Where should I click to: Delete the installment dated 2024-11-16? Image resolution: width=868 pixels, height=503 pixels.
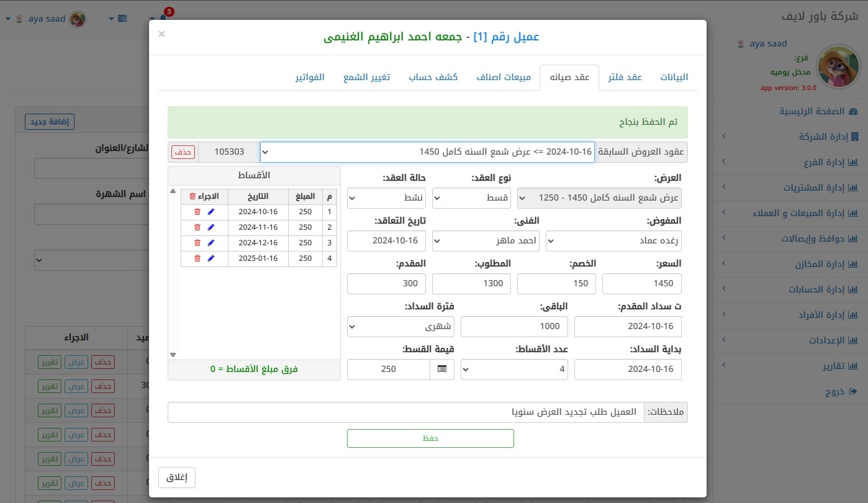coord(197,227)
